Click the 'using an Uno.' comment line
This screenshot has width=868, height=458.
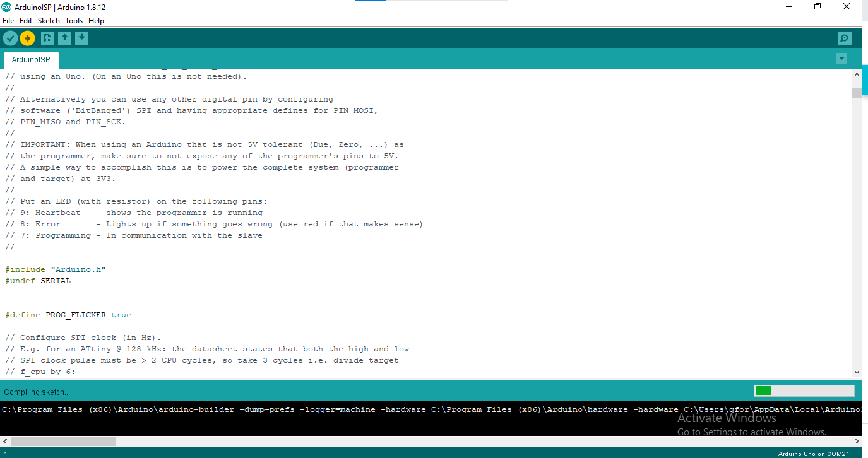[x=126, y=76]
